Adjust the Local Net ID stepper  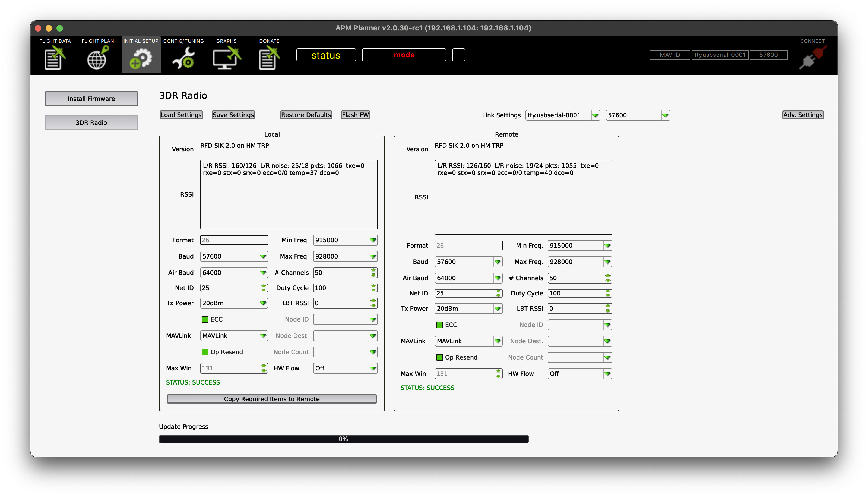coord(263,288)
